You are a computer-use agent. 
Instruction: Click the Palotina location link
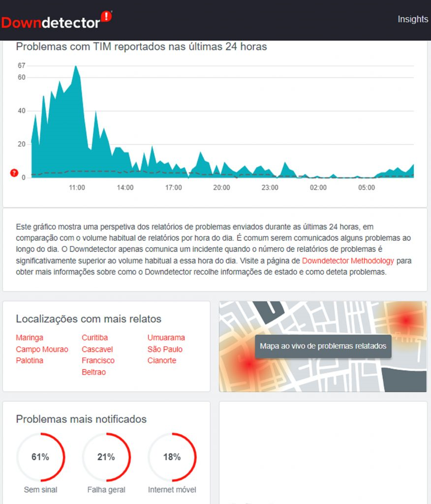(30, 360)
